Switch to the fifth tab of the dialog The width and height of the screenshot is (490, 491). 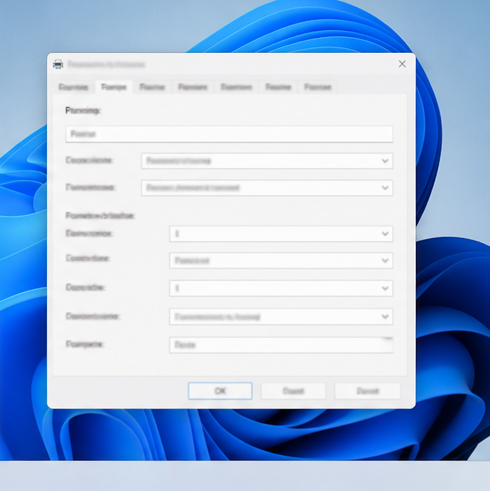(x=236, y=87)
